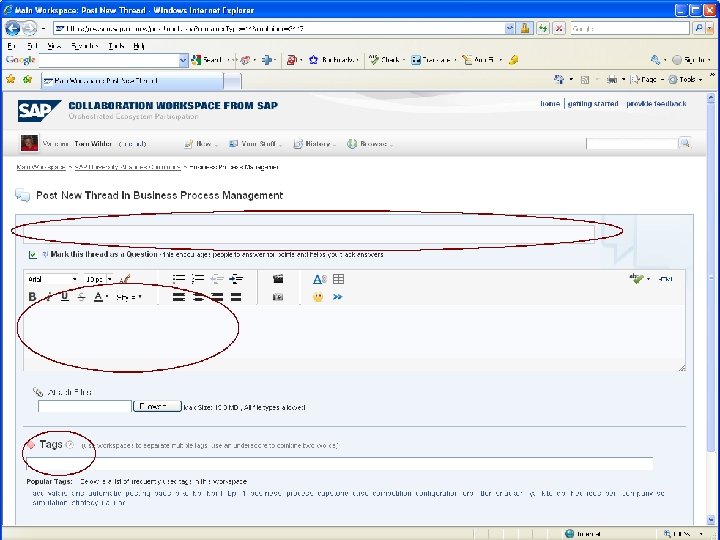
Task: Open the New menu in workspace bar
Action: pos(200,144)
